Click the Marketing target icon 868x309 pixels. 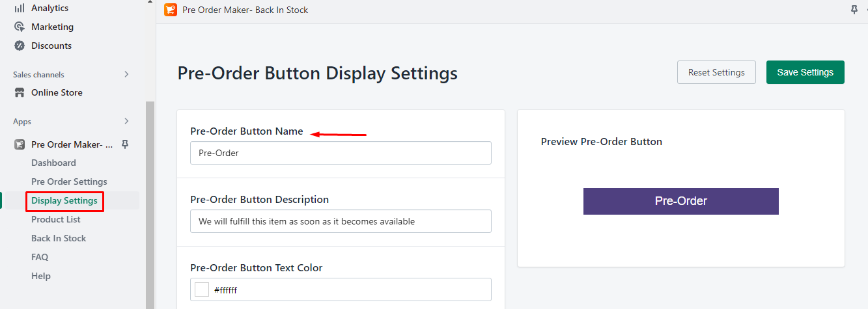pos(20,27)
